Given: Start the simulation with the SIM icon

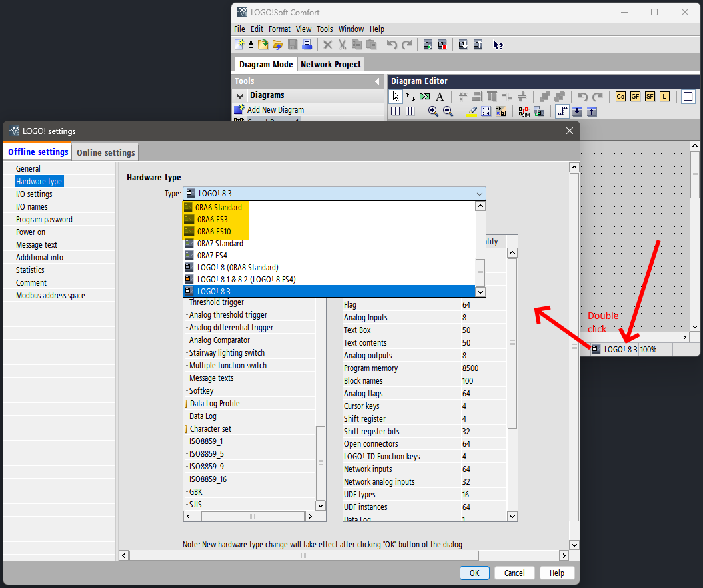Looking at the screenshot, I should tap(524, 111).
